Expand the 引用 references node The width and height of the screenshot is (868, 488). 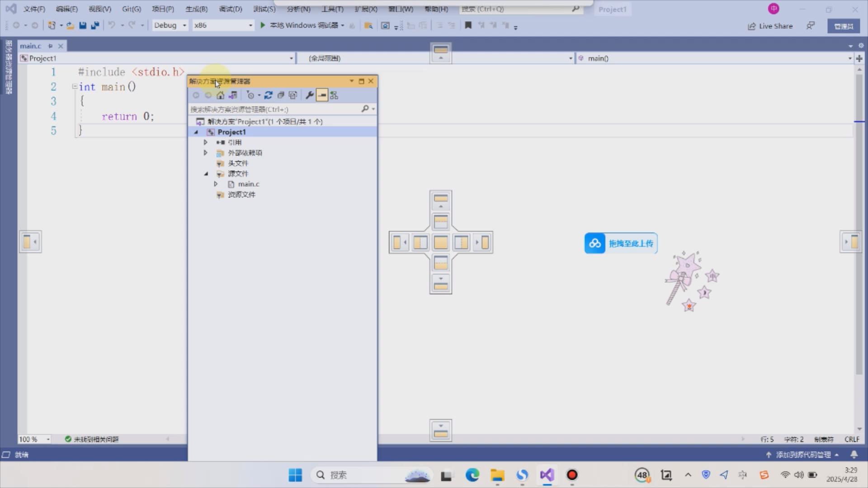pyautogui.click(x=206, y=142)
